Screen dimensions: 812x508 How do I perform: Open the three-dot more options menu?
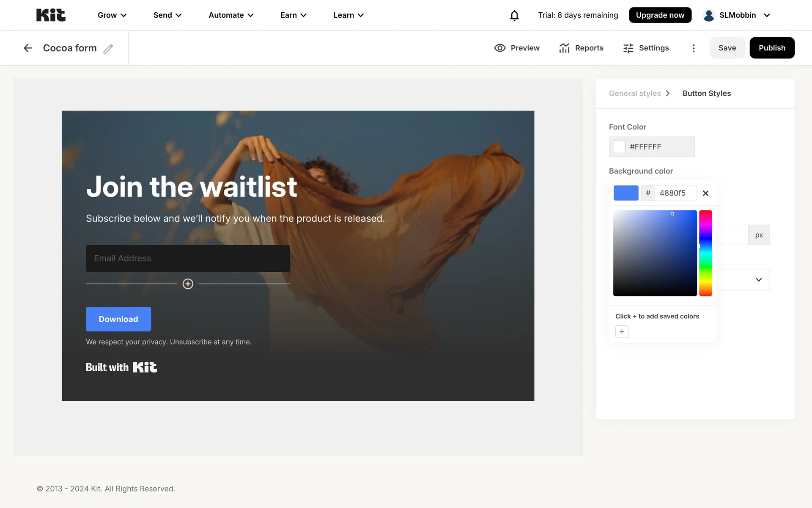(694, 48)
